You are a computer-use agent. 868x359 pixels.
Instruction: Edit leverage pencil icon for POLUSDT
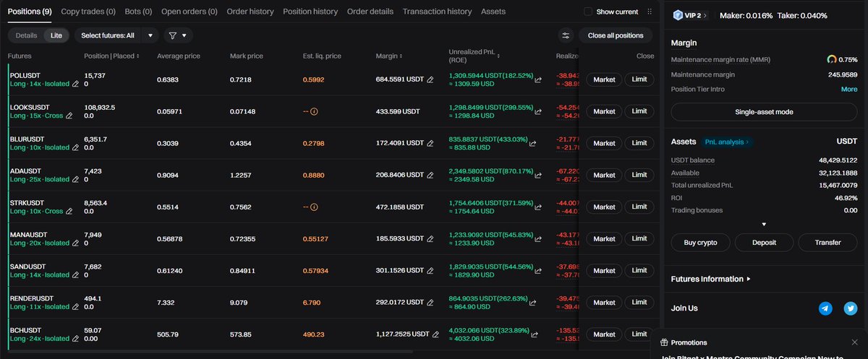tap(76, 85)
